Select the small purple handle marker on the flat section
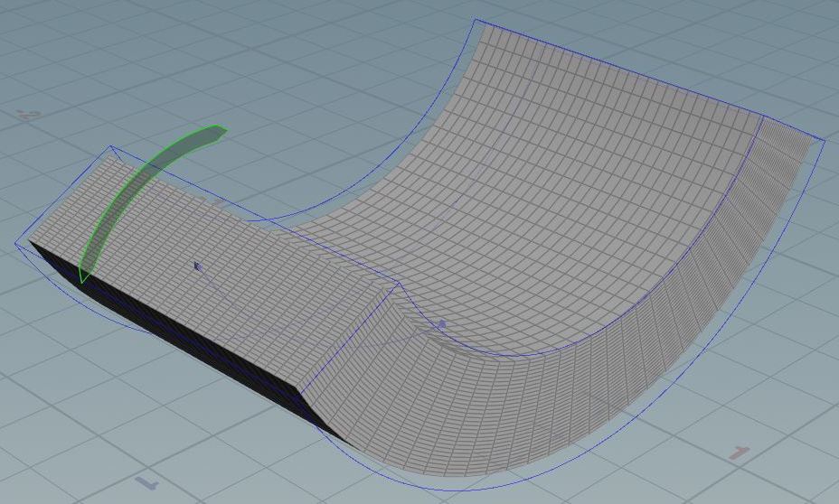This screenshot has height=504, width=839. click(x=198, y=266)
